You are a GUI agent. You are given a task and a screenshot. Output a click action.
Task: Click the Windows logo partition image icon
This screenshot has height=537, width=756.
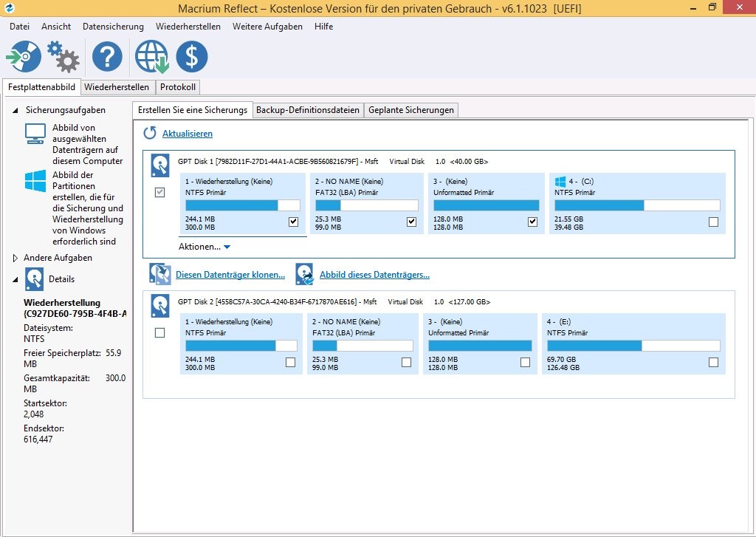pyautogui.click(x=35, y=181)
